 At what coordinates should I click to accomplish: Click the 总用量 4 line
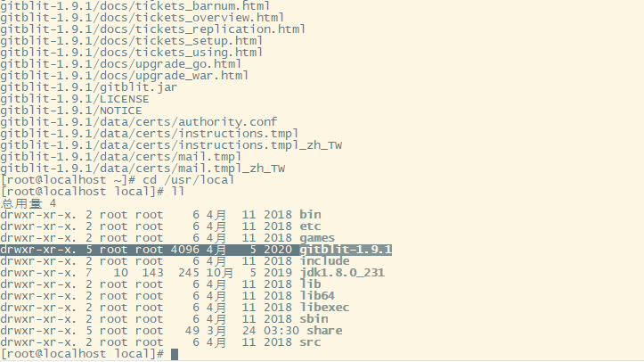click(29, 203)
